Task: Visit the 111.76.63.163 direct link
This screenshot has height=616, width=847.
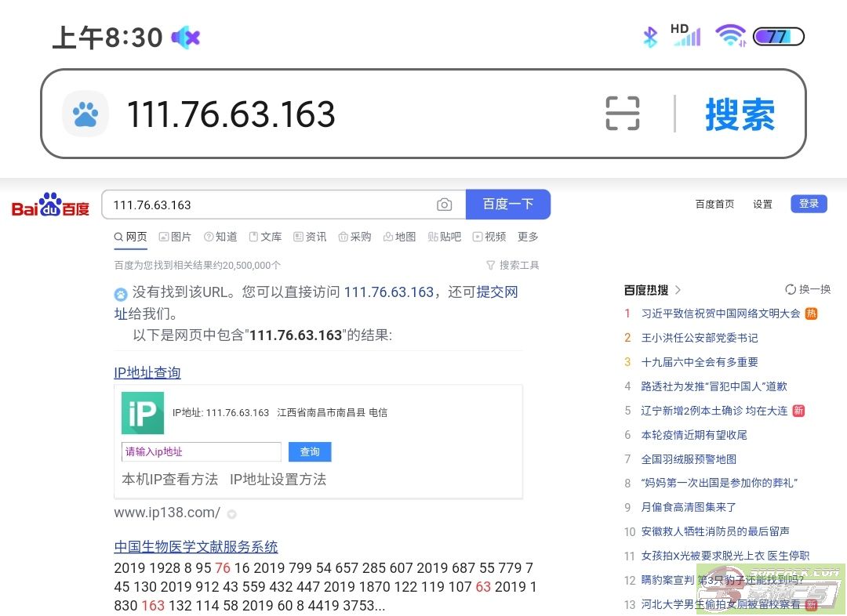Action: [389, 292]
